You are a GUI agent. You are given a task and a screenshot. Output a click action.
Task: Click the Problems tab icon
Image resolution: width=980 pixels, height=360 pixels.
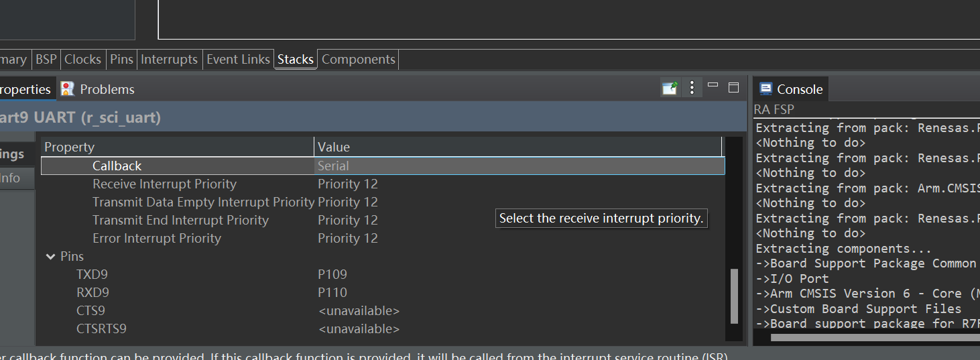pos(68,88)
